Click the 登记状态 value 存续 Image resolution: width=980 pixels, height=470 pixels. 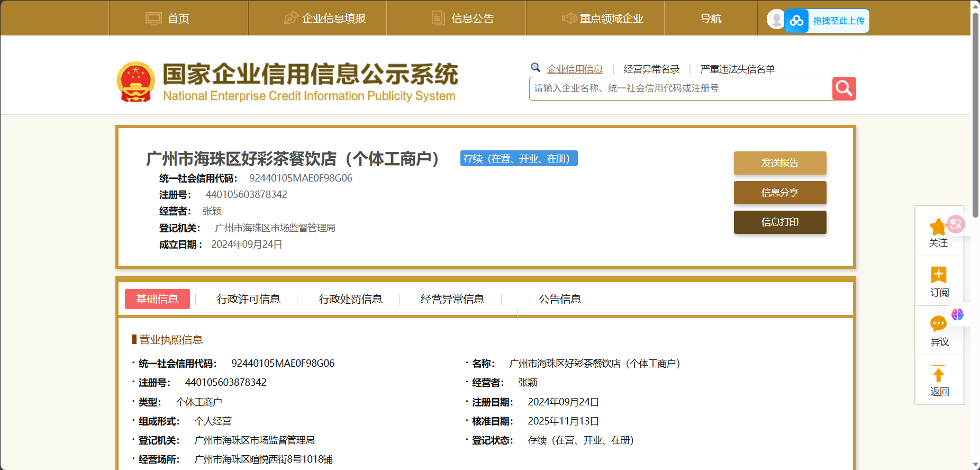[580, 440]
